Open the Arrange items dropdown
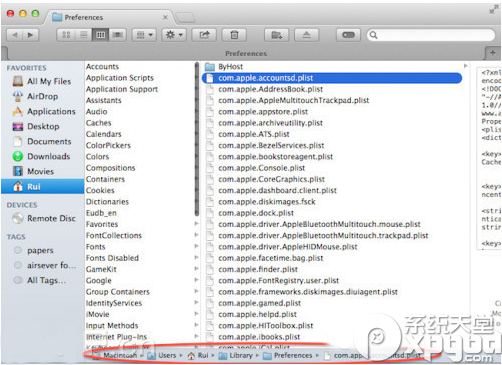The height and width of the screenshot is (365, 502). click(x=144, y=35)
